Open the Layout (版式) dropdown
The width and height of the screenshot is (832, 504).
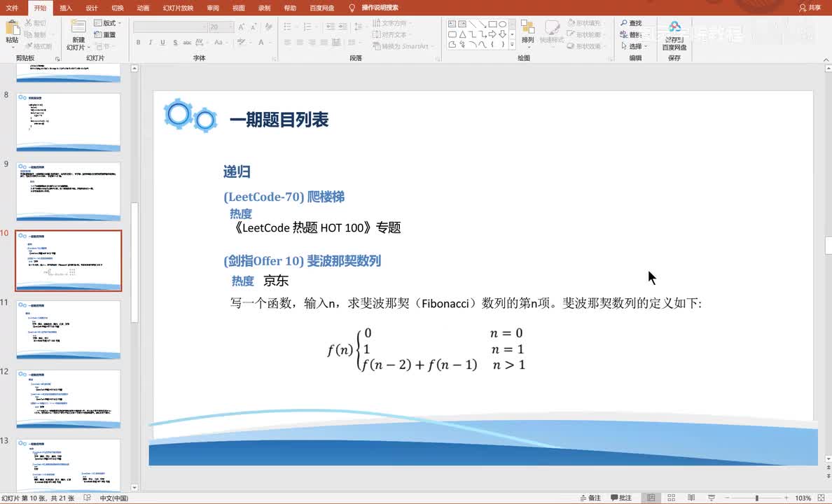pos(108,23)
